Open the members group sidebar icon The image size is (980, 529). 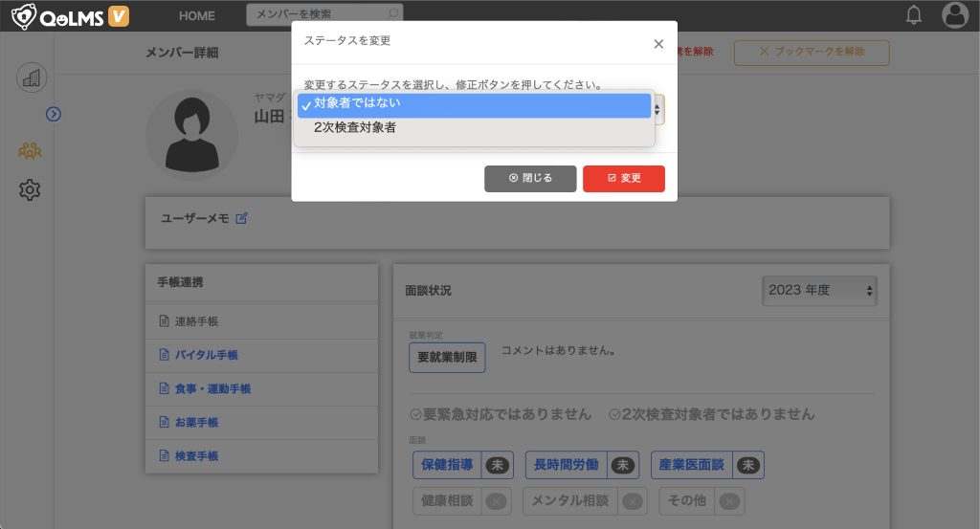[x=30, y=150]
